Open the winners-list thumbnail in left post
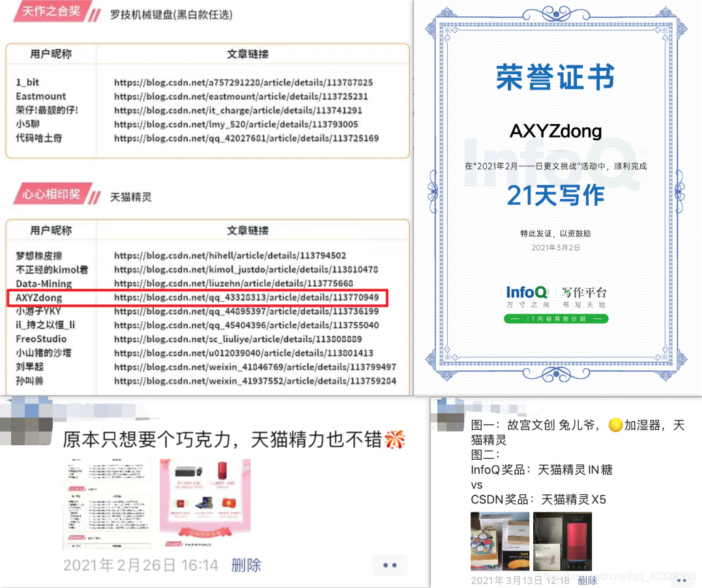The image size is (702, 588). (107, 505)
